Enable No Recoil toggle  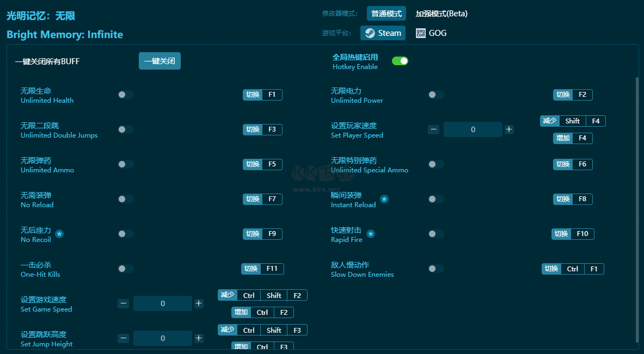tap(126, 234)
